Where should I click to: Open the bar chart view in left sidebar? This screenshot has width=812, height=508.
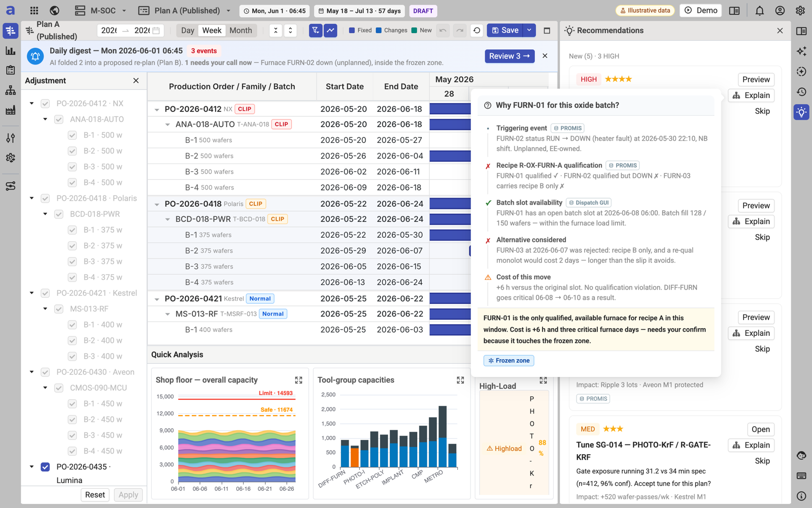10,51
